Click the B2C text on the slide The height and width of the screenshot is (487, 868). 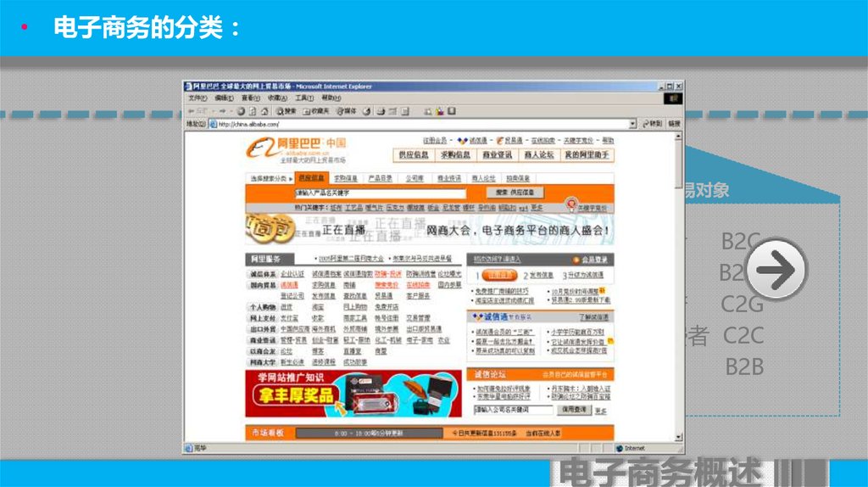pos(741,242)
